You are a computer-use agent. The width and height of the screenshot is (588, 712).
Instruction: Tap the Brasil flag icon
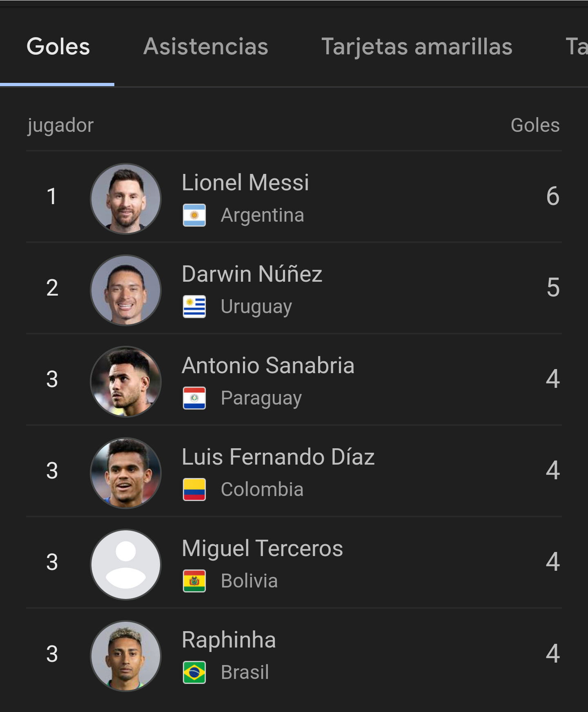[194, 672]
